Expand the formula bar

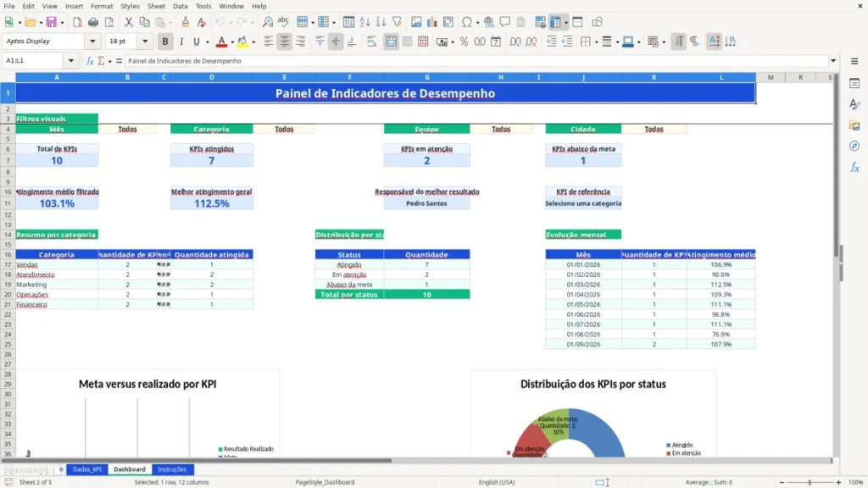(x=833, y=61)
